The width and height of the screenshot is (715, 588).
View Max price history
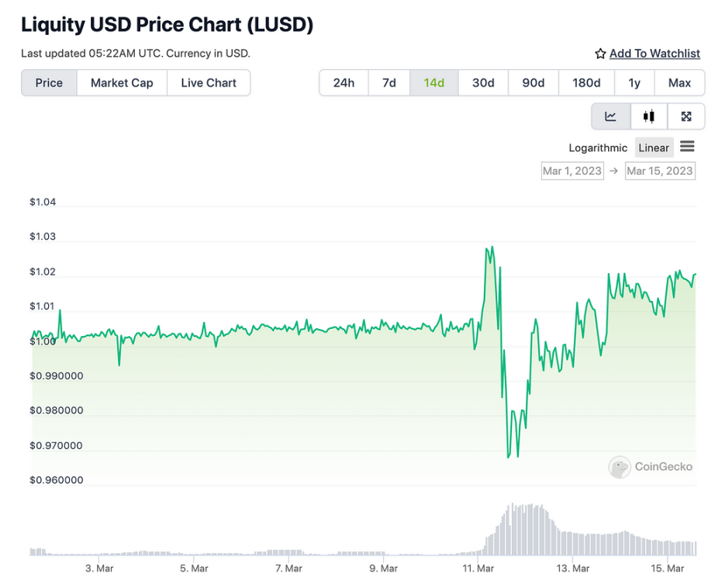[680, 82]
